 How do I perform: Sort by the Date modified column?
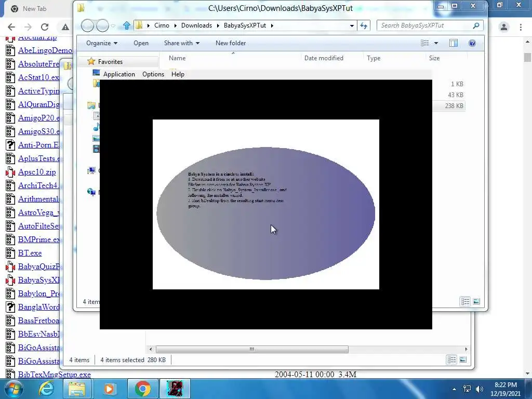(324, 58)
